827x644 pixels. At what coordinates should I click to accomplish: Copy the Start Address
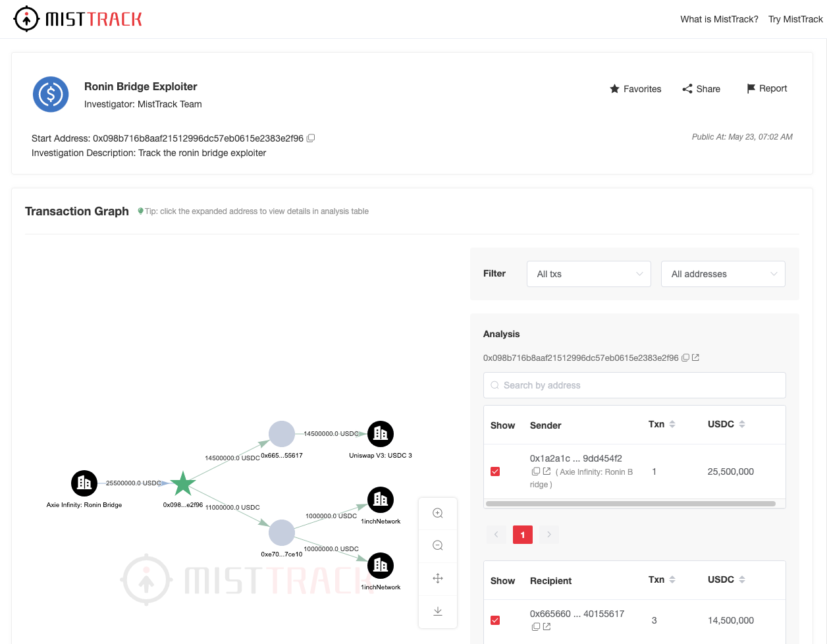[311, 138]
